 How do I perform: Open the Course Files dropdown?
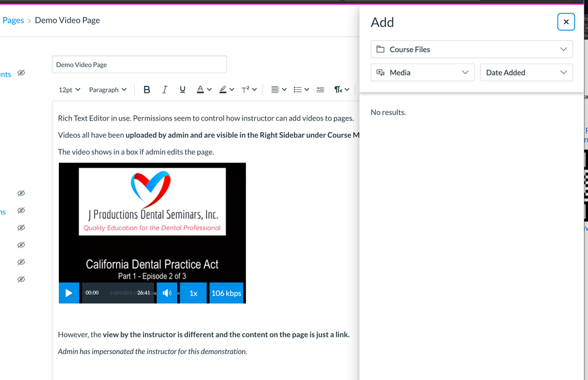click(471, 49)
